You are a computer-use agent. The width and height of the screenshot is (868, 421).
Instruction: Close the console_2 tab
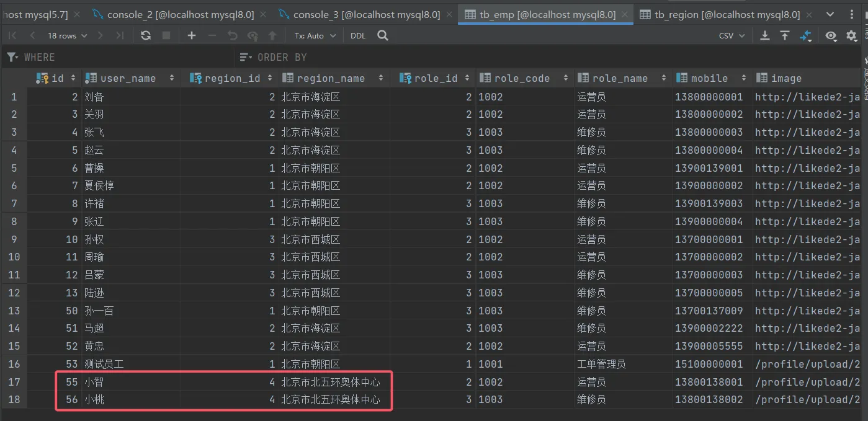262,14
